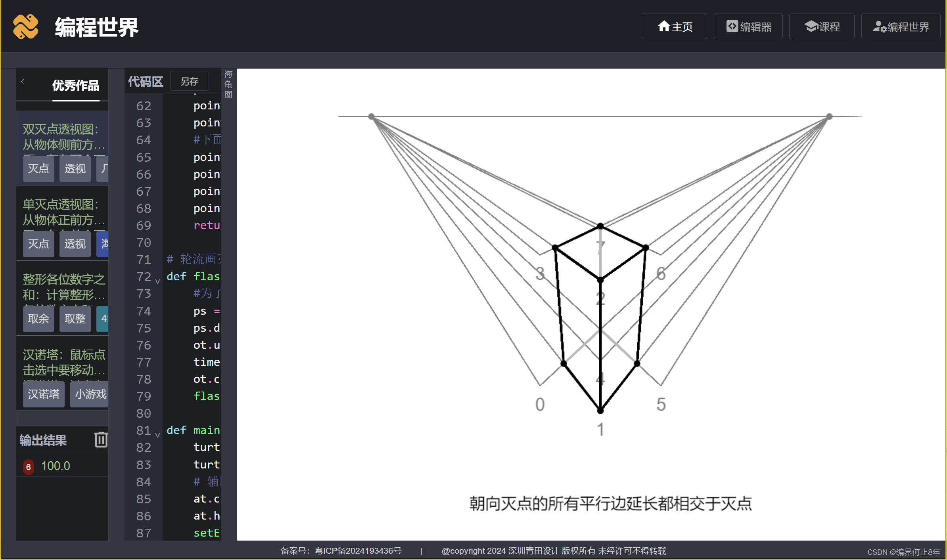The image size is (947, 560).
Task: Click the left vanishing point on the horizon
Action: [x=372, y=117]
